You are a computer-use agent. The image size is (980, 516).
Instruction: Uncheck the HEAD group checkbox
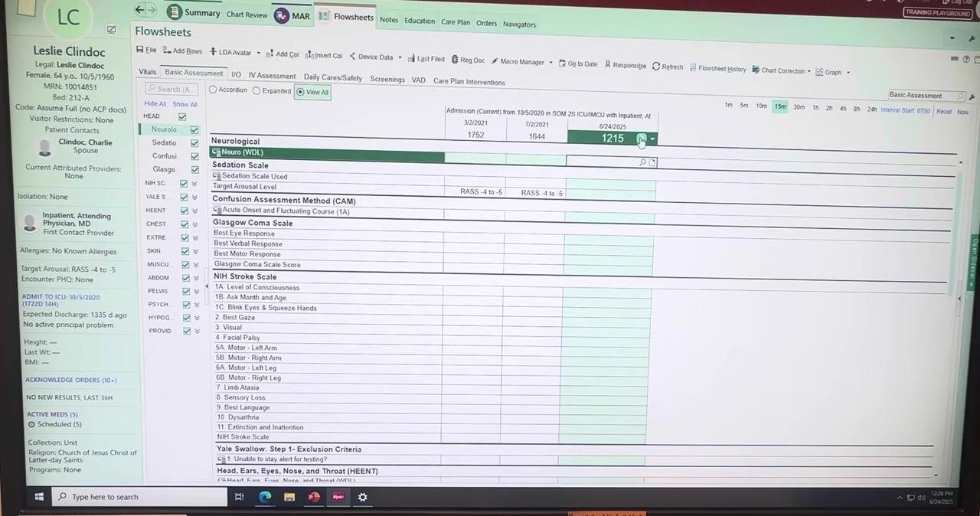click(182, 116)
